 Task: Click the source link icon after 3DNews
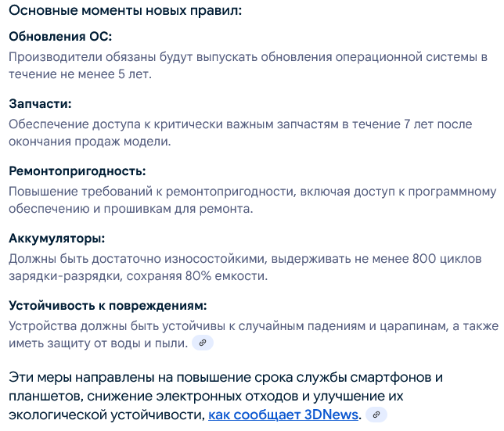pos(376,415)
